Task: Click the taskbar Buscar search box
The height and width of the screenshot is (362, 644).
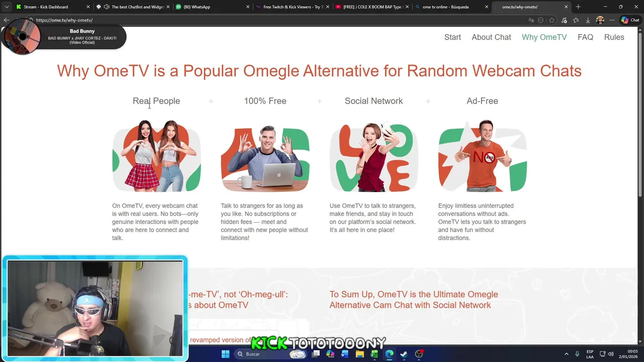Action: click(272, 354)
